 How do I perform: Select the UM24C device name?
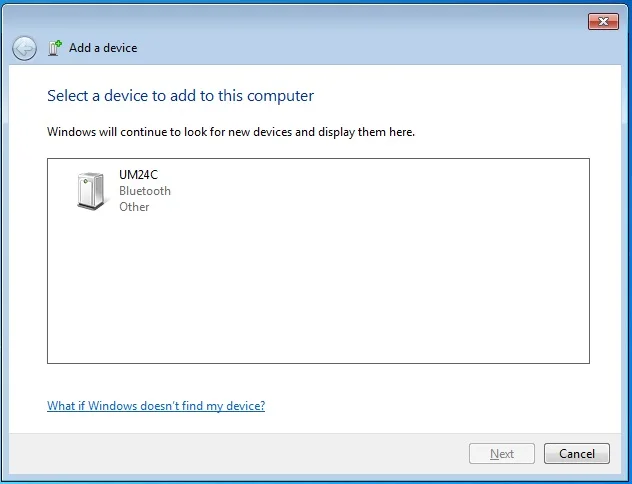pos(138,174)
